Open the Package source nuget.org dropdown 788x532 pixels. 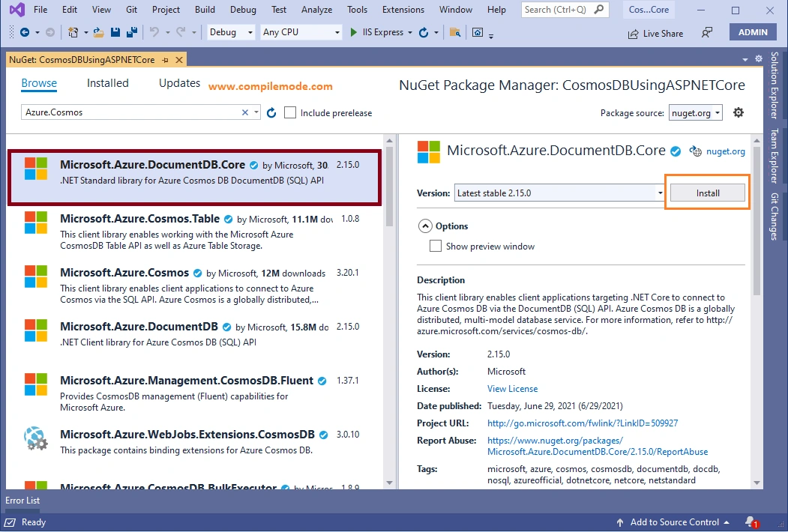[696, 113]
